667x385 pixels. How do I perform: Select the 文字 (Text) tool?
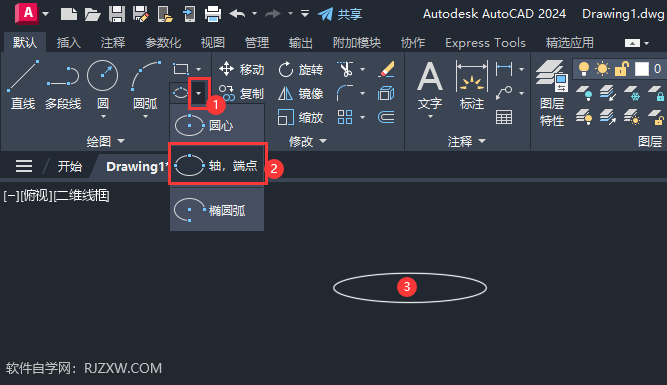pyautogui.click(x=430, y=85)
